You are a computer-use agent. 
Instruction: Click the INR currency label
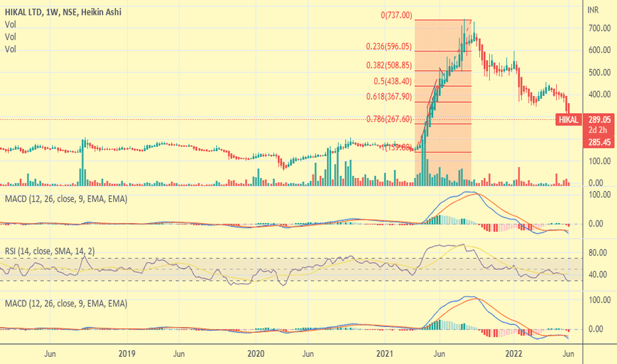[x=593, y=10]
